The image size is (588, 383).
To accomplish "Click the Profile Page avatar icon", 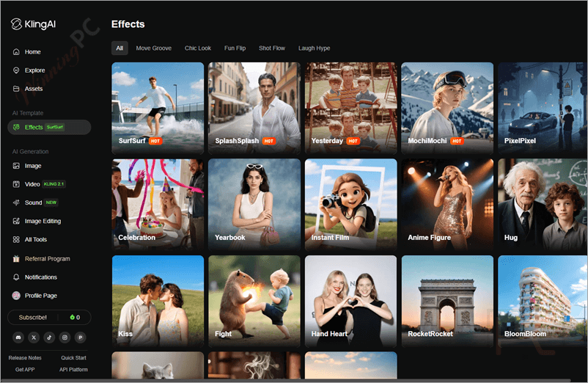I will click(16, 296).
